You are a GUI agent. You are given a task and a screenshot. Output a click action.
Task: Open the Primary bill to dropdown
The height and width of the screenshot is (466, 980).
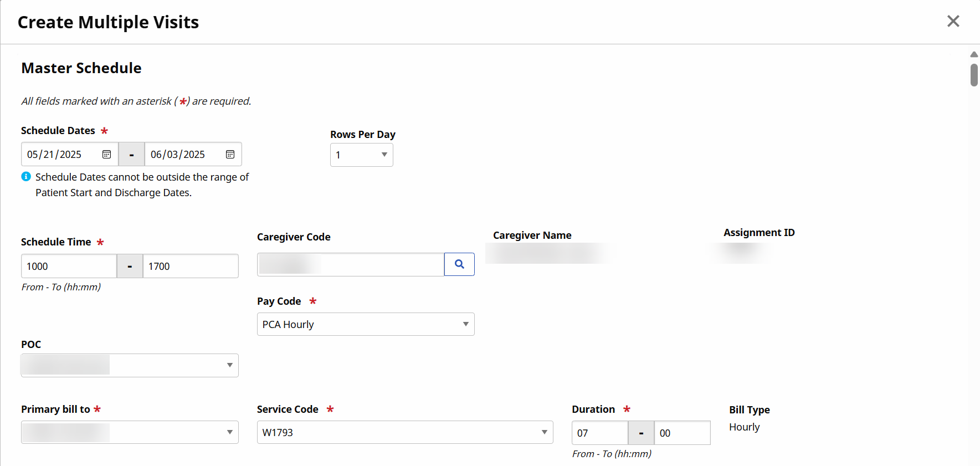130,432
